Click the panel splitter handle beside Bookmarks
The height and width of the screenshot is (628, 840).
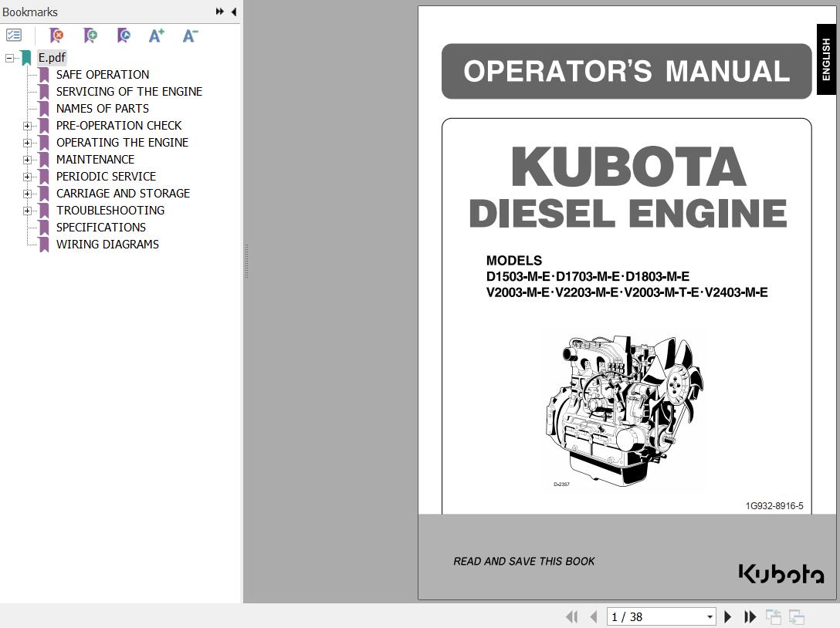coord(246,261)
